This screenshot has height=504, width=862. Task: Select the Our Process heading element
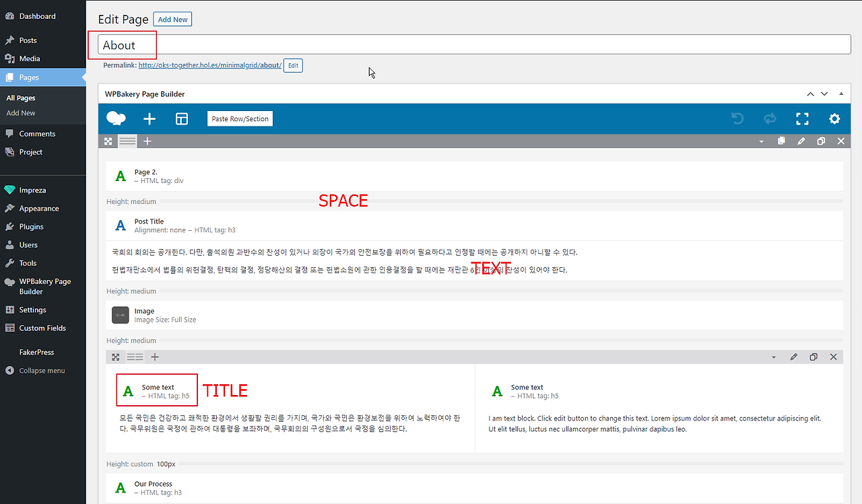tap(475, 488)
